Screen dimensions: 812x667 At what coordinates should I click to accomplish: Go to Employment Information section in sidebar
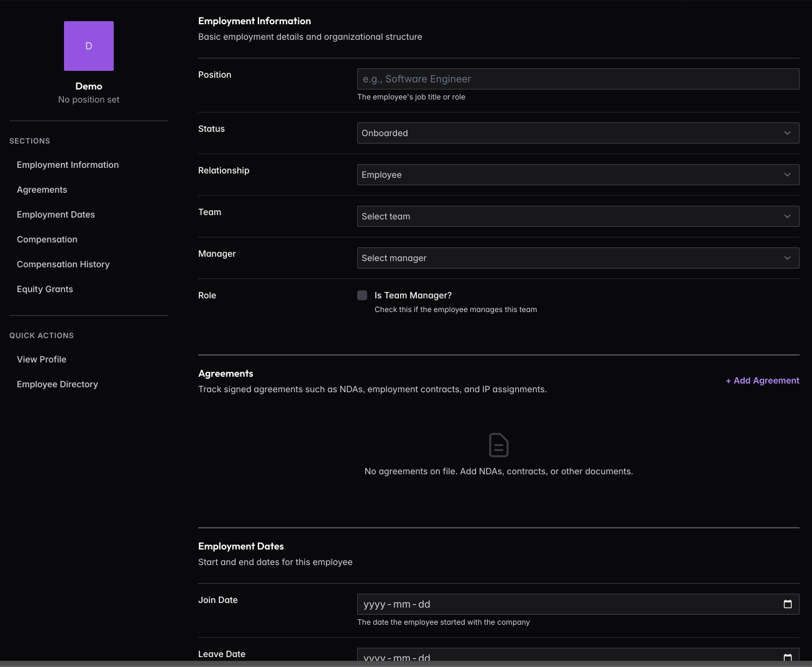(68, 165)
